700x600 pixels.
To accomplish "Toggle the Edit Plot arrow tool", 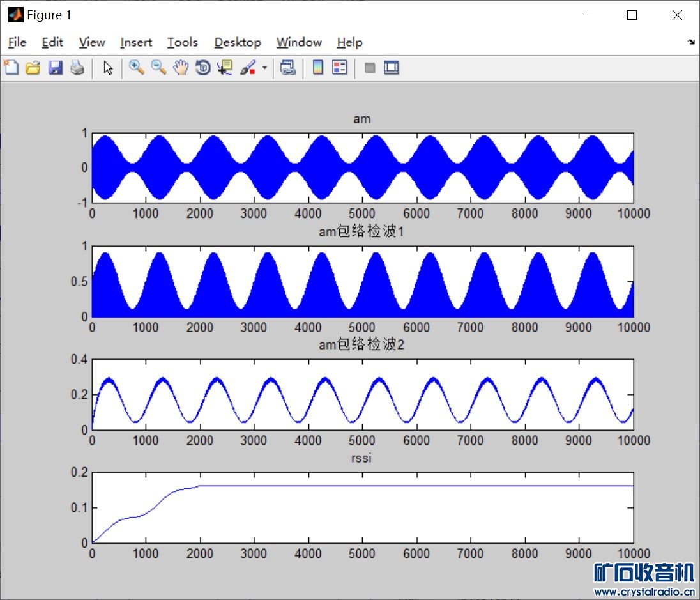I will (x=108, y=68).
